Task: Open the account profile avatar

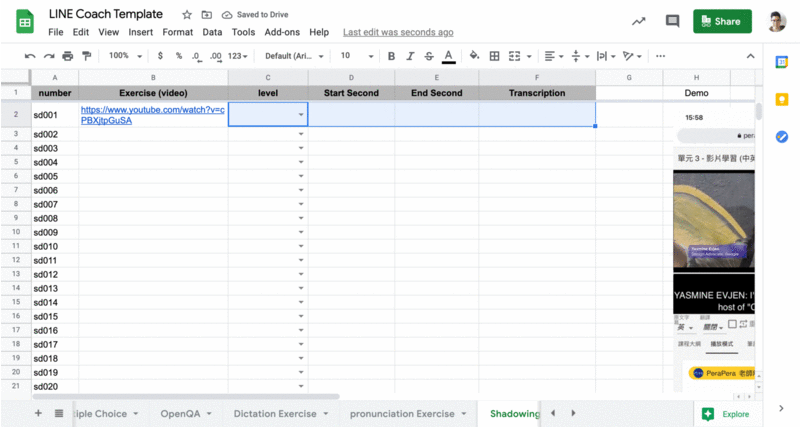Action: pos(777,21)
